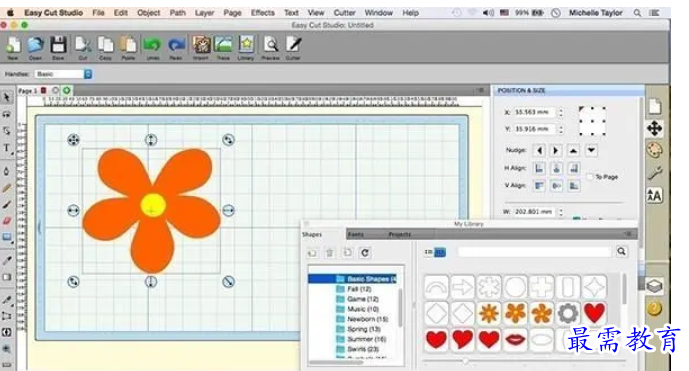
Task: Click the Trace image toolbar icon
Action: [x=223, y=45]
